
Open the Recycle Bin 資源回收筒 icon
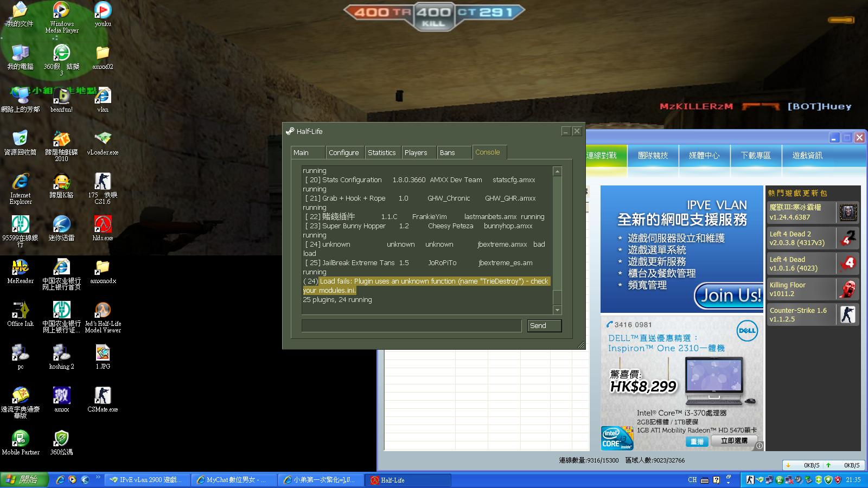click(x=21, y=143)
